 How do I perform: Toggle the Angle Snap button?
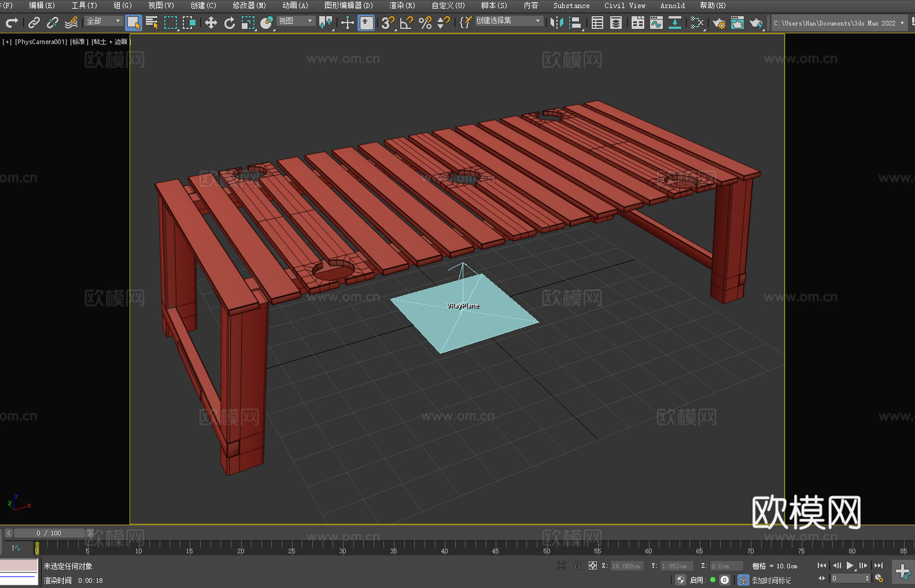[x=406, y=23]
